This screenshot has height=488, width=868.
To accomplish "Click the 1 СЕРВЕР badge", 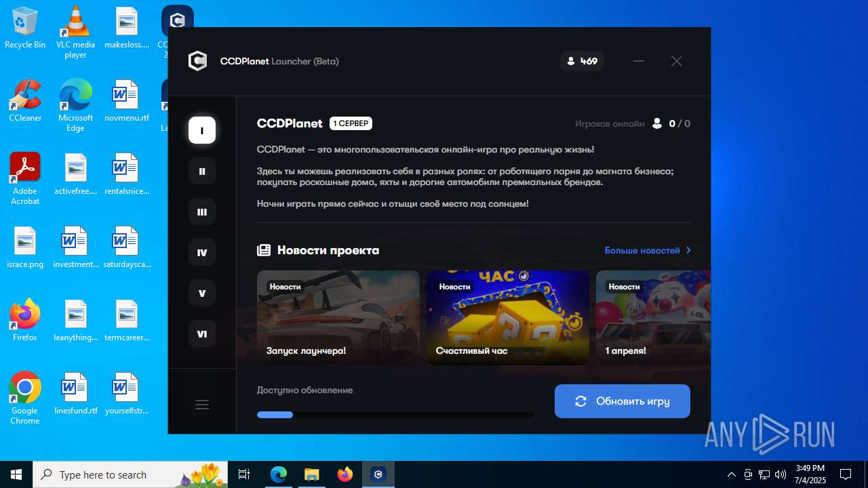I will click(x=351, y=123).
